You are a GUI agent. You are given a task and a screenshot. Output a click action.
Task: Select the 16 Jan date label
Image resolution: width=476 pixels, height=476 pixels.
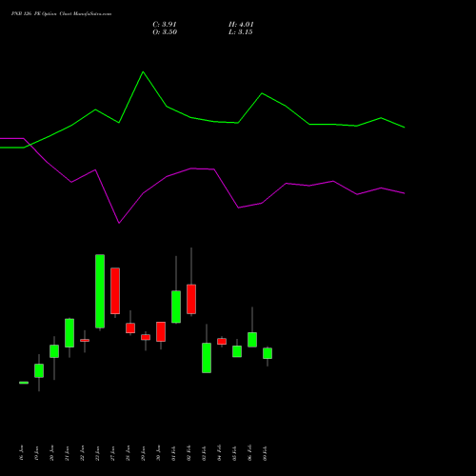pos(21,453)
